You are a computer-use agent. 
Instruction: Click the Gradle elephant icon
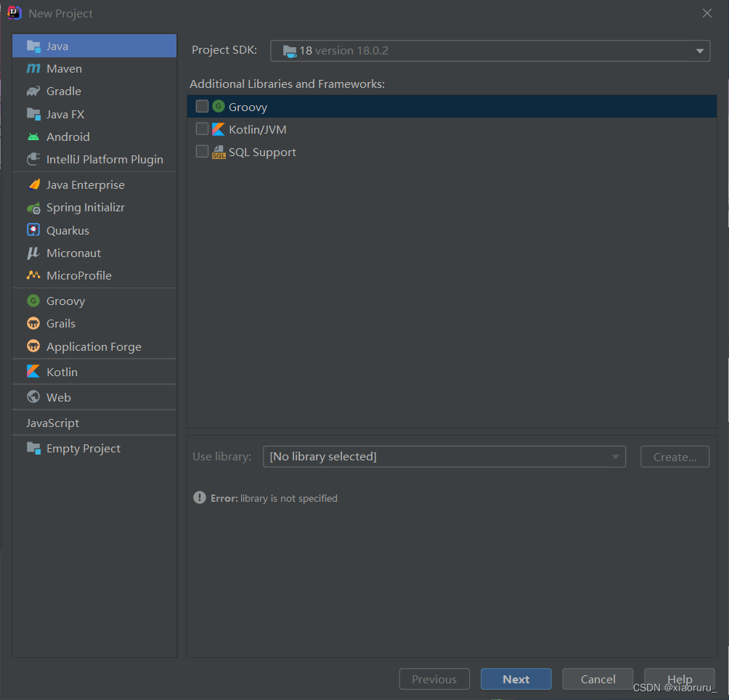[x=33, y=91]
